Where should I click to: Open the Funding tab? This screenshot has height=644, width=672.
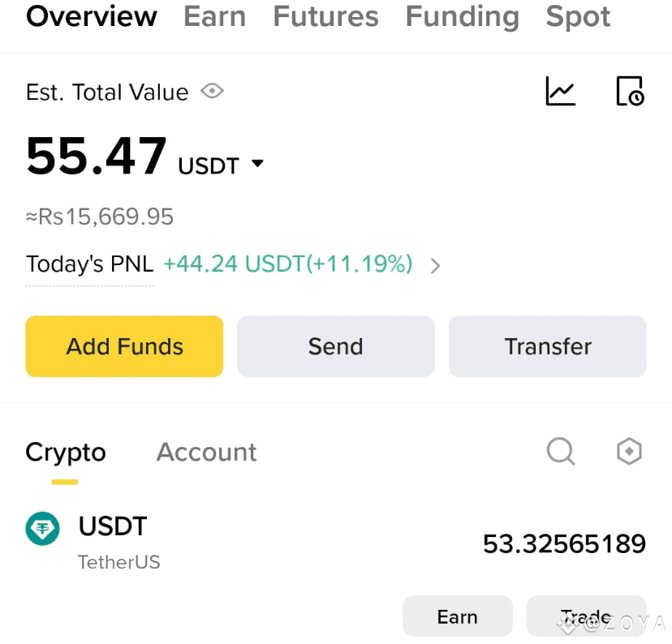click(462, 17)
